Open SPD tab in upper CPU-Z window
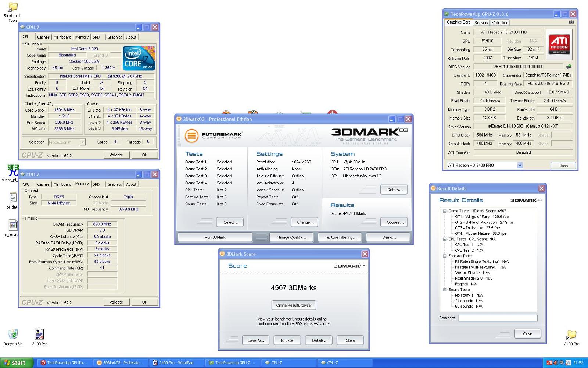This screenshot has width=588, height=368. point(96,37)
